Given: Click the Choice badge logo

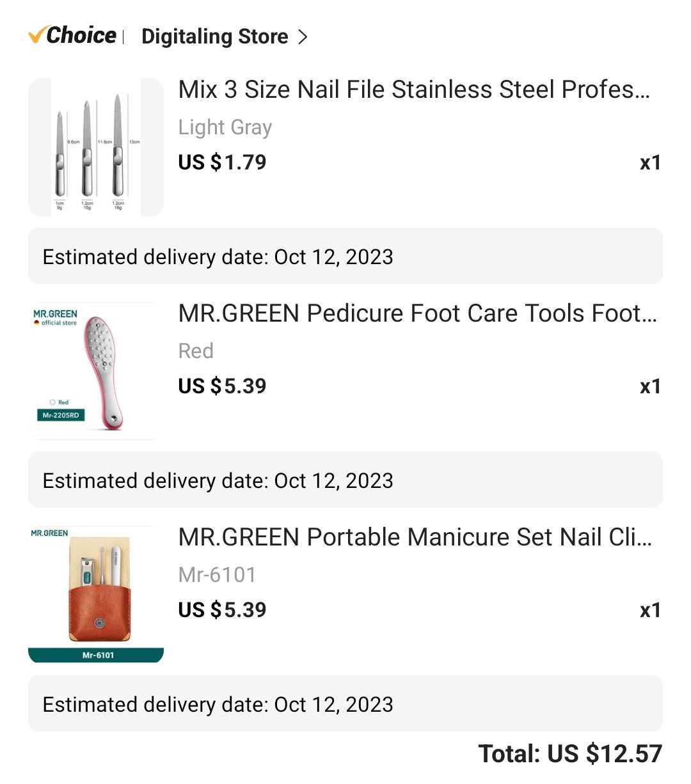Looking at the screenshot, I should 72,36.
